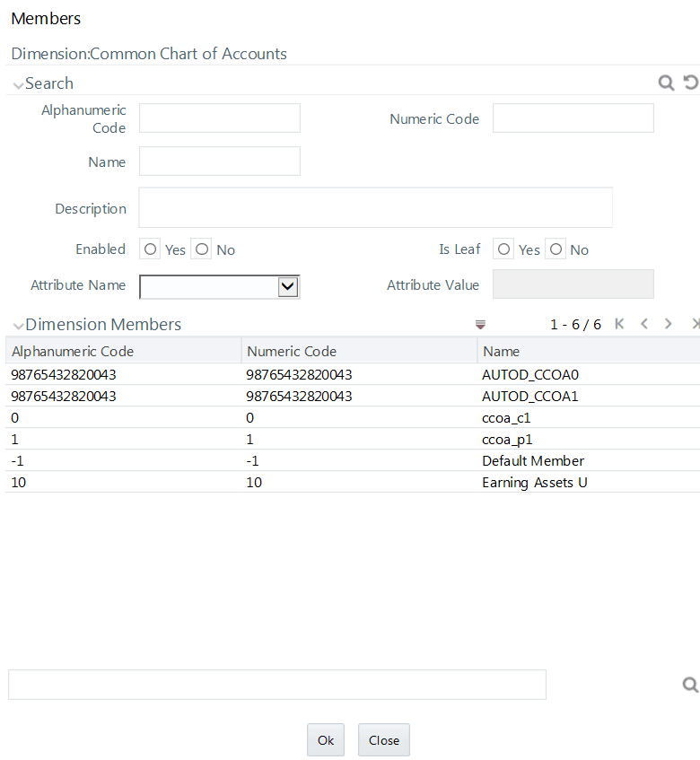700x760 pixels.
Task: Click the bottom magnifier search icon
Action: click(690, 685)
